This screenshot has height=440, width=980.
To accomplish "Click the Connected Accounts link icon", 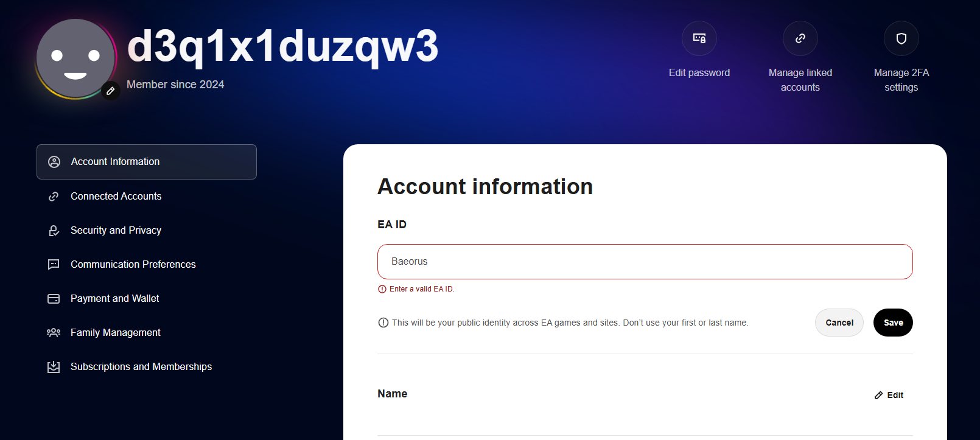I will point(54,197).
